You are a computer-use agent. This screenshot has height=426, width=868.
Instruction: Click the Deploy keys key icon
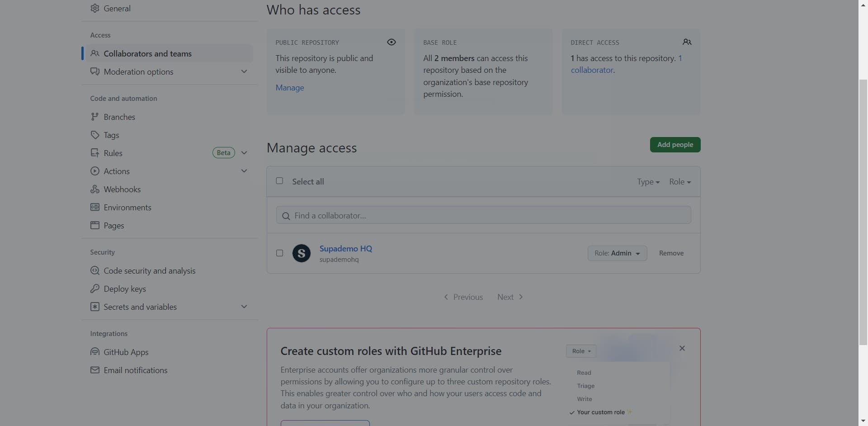point(94,289)
